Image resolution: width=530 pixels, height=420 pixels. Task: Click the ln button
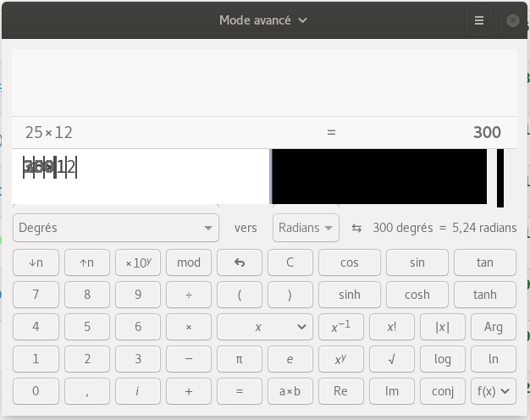[x=494, y=359]
